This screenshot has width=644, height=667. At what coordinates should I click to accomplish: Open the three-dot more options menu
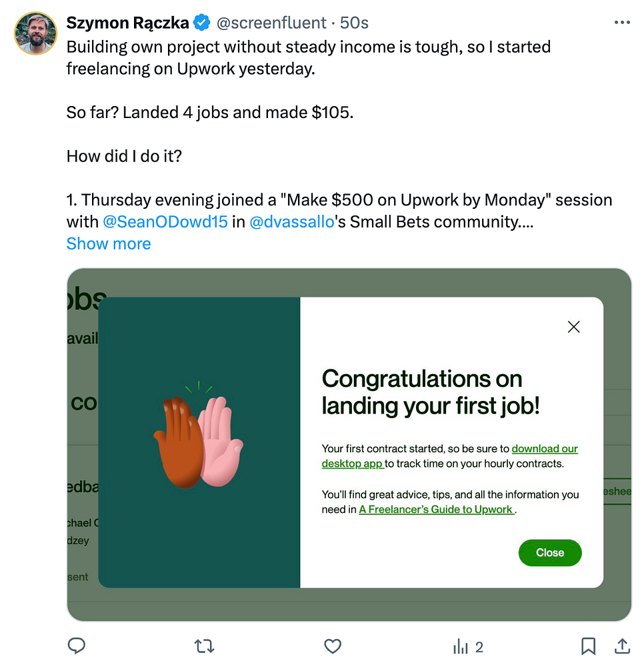pos(621,23)
